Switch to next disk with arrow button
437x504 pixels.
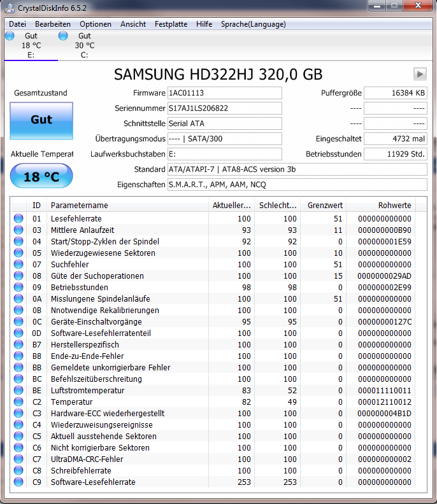click(420, 74)
